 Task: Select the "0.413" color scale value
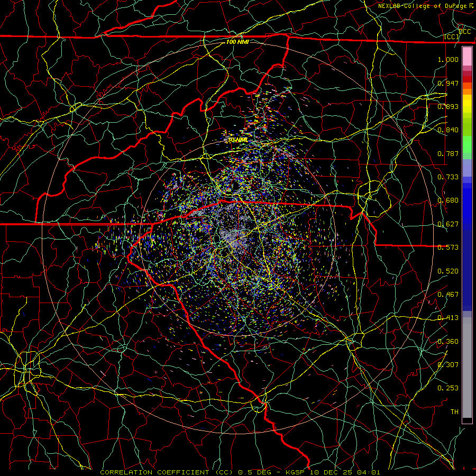(x=448, y=318)
